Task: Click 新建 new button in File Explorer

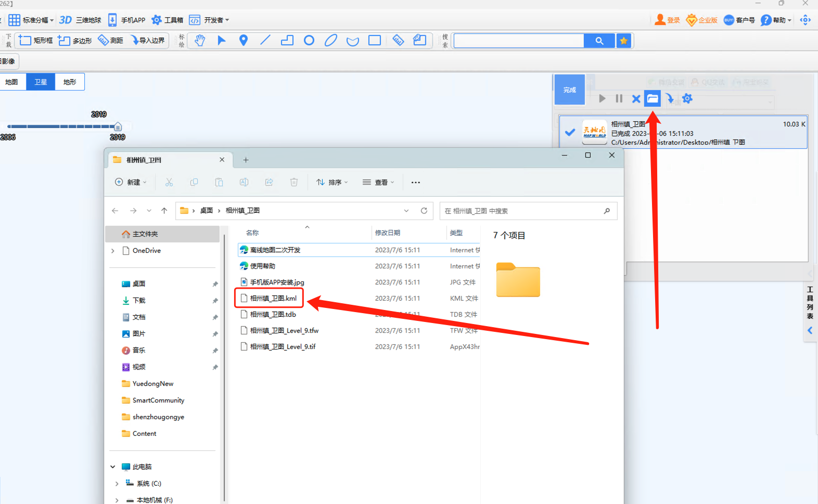Action: 131,182
